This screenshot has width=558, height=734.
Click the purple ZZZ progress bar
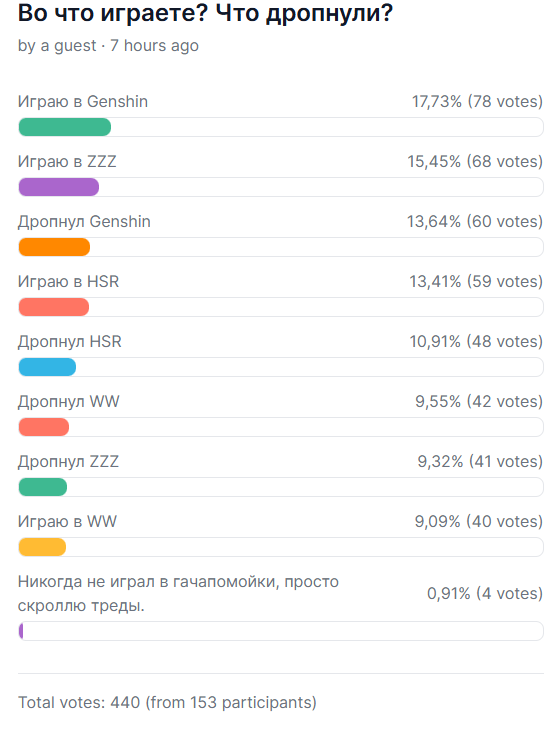point(59,187)
